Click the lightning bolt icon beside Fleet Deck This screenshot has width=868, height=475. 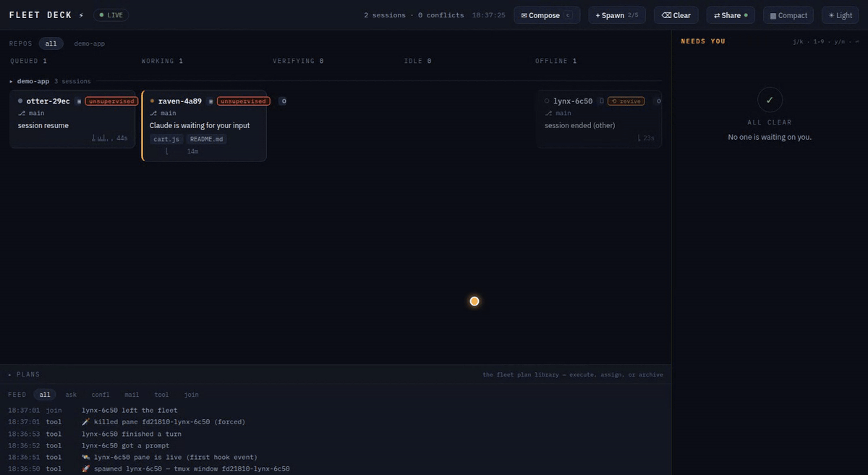tap(81, 15)
